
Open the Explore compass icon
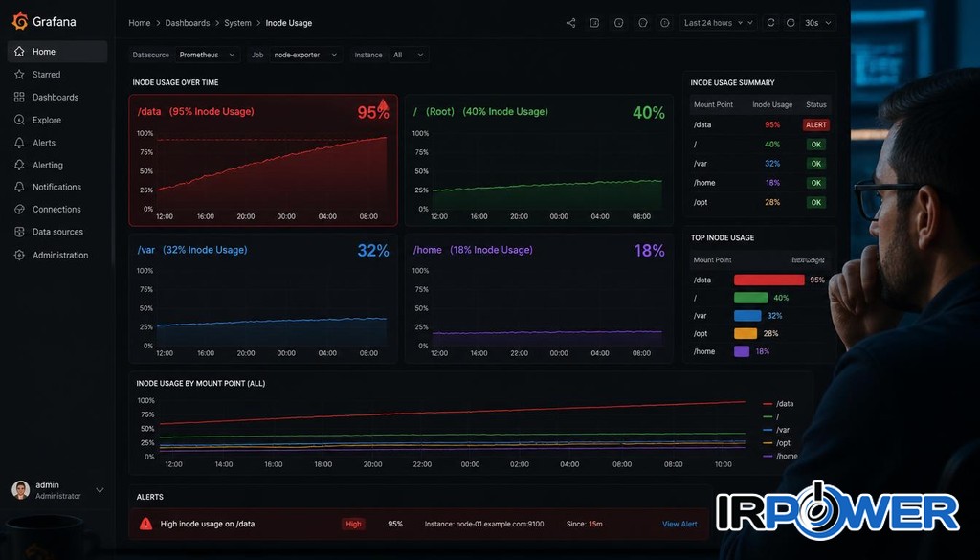point(19,120)
